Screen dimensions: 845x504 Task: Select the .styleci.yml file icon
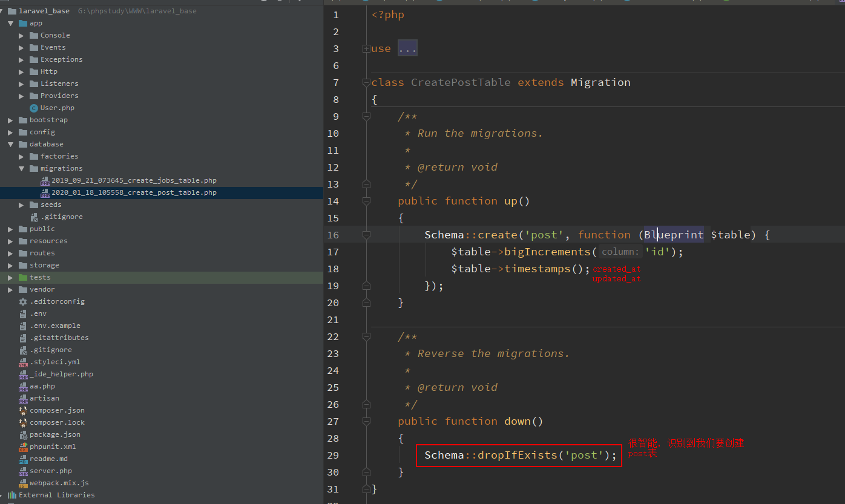coord(23,362)
